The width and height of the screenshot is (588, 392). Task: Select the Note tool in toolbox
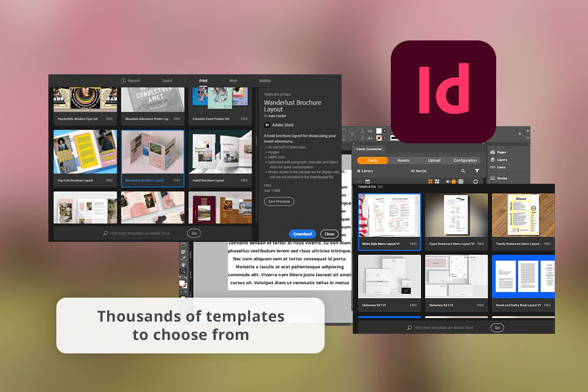coord(183,252)
